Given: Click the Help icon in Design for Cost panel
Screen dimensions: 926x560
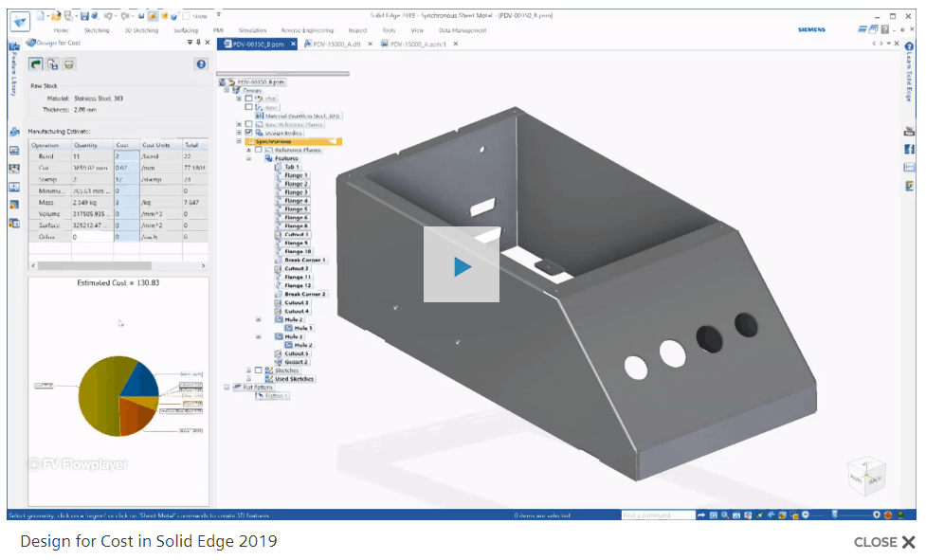Looking at the screenshot, I should [200, 63].
